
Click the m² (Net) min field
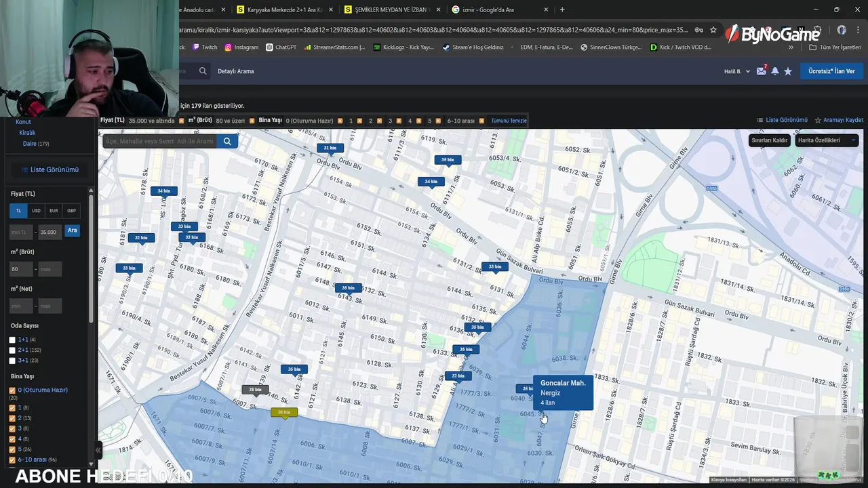[21, 306]
